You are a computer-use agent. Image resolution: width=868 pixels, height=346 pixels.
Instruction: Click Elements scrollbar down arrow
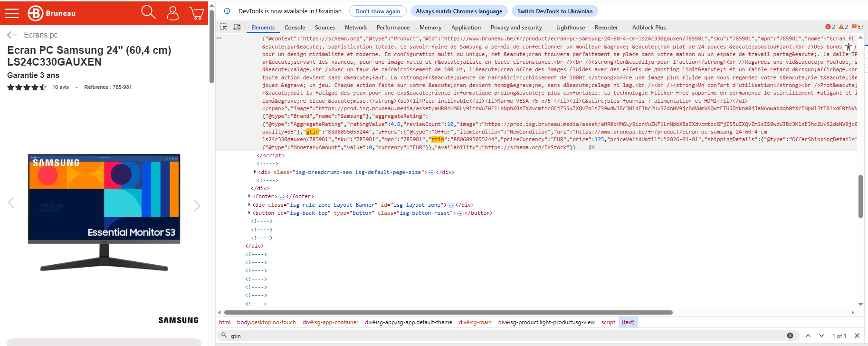coord(860,304)
